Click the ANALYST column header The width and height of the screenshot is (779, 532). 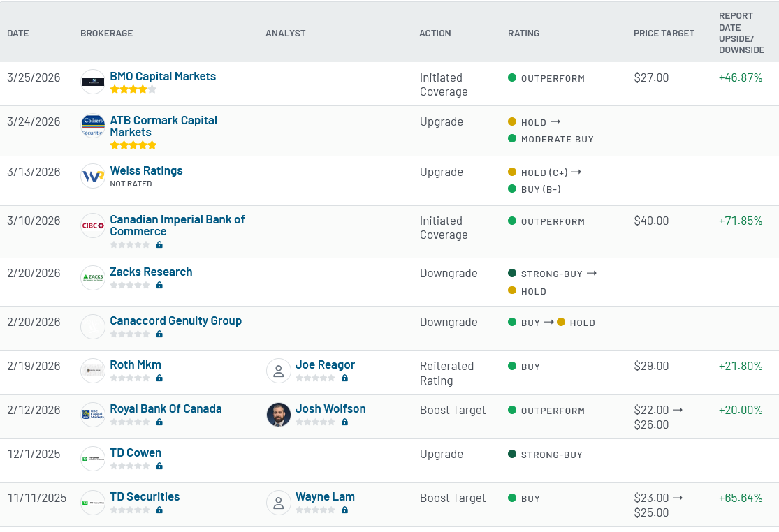coord(286,34)
